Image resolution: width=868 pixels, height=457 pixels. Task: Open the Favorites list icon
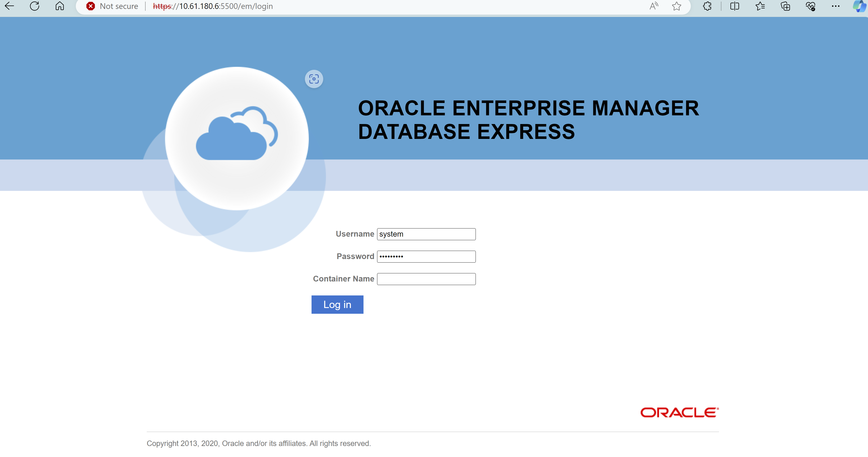point(760,6)
